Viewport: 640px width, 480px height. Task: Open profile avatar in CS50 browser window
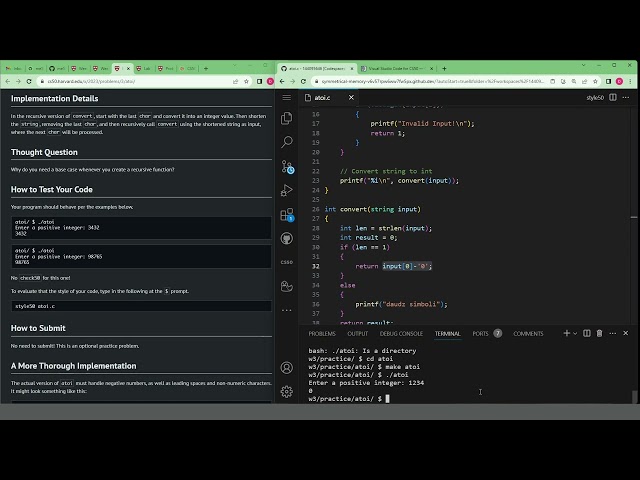270,81
